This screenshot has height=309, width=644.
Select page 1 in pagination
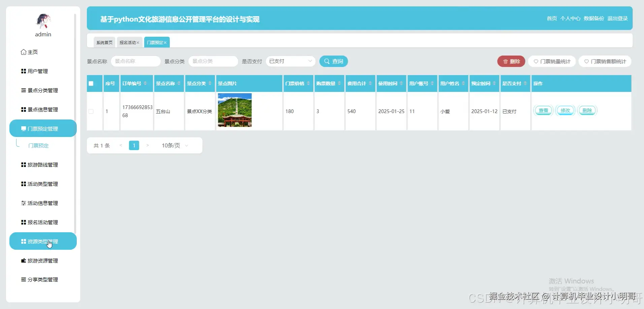tap(134, 145)
